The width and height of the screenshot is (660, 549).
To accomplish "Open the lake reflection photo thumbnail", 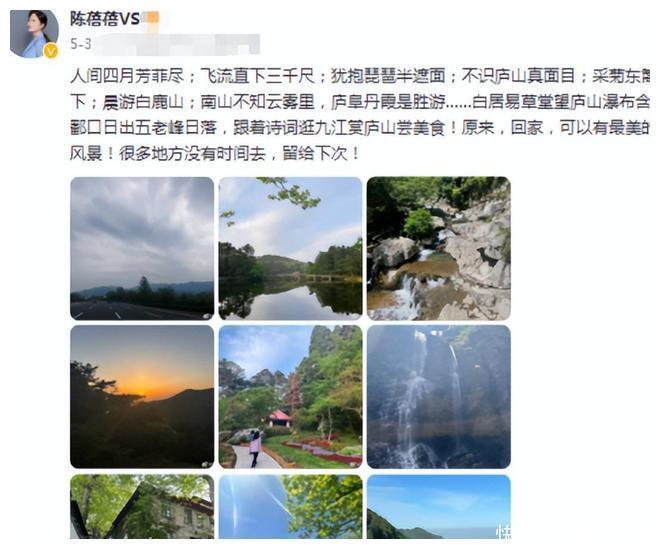I will click(x=290, y=248).
